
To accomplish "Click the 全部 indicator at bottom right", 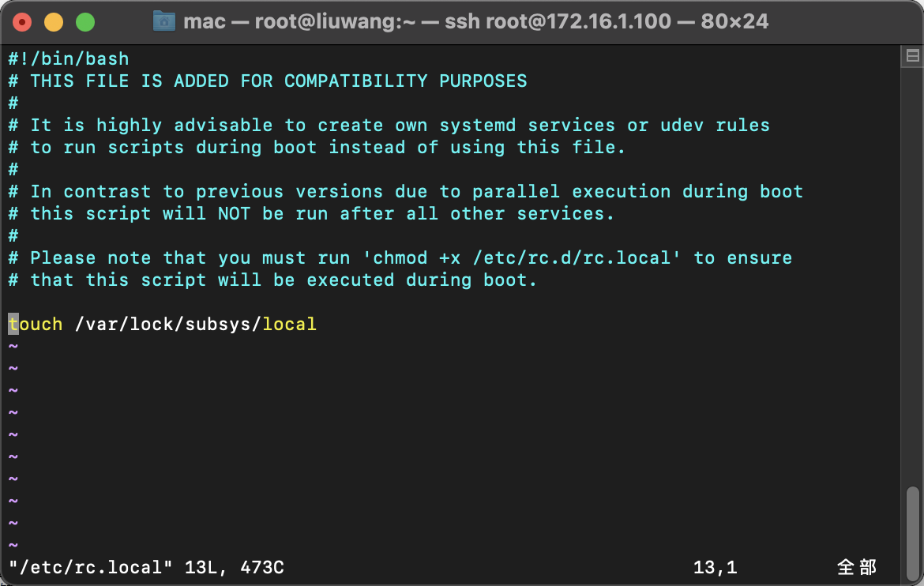I will [856, 567].
